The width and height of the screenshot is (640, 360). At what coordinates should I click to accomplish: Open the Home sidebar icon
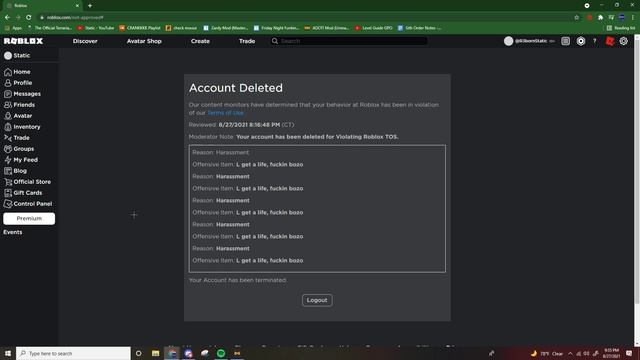(x=8, y=72)
